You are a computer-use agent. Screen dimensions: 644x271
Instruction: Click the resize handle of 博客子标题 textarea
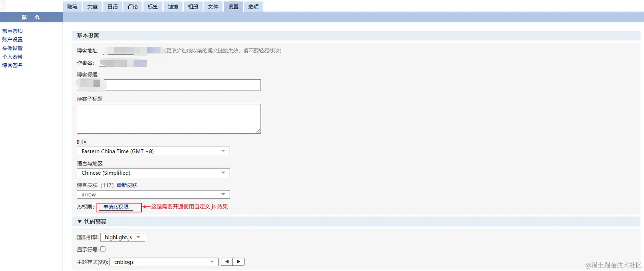pyautogui.click(x=258, y=131)
